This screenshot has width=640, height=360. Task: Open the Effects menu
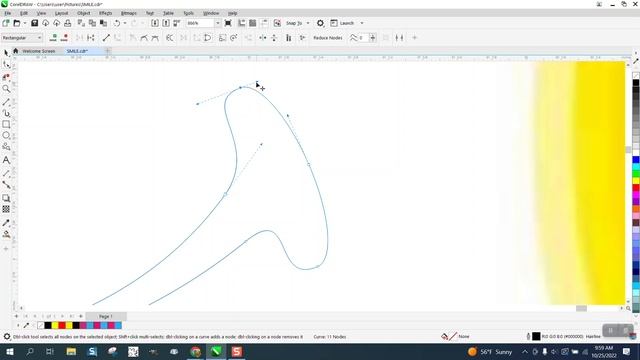(x=105, y=13)
